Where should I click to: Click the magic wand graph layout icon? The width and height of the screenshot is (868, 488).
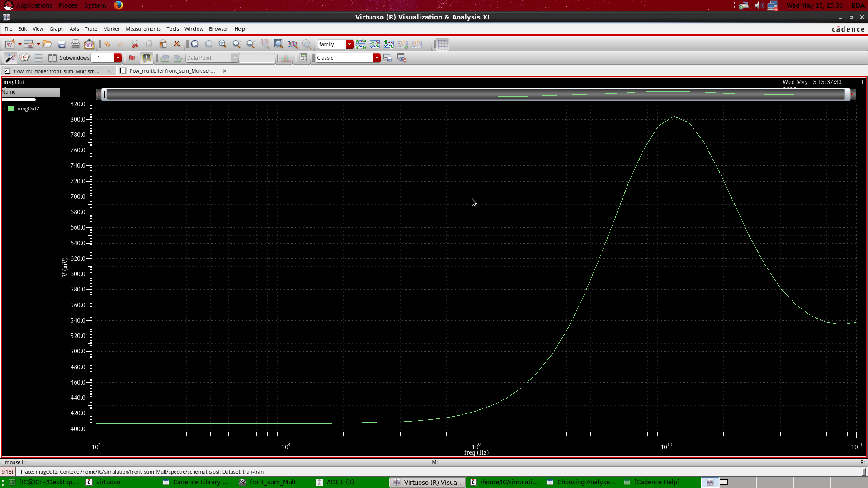pos(10,58)
